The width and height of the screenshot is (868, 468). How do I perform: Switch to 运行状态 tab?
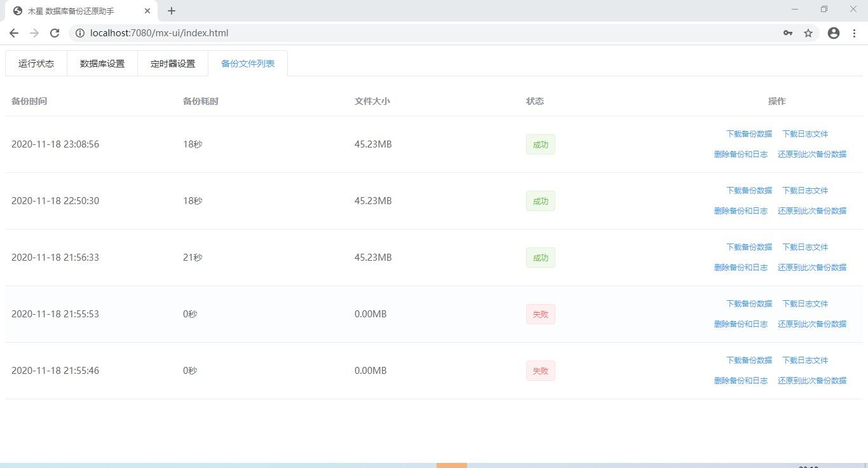[36, 64]
